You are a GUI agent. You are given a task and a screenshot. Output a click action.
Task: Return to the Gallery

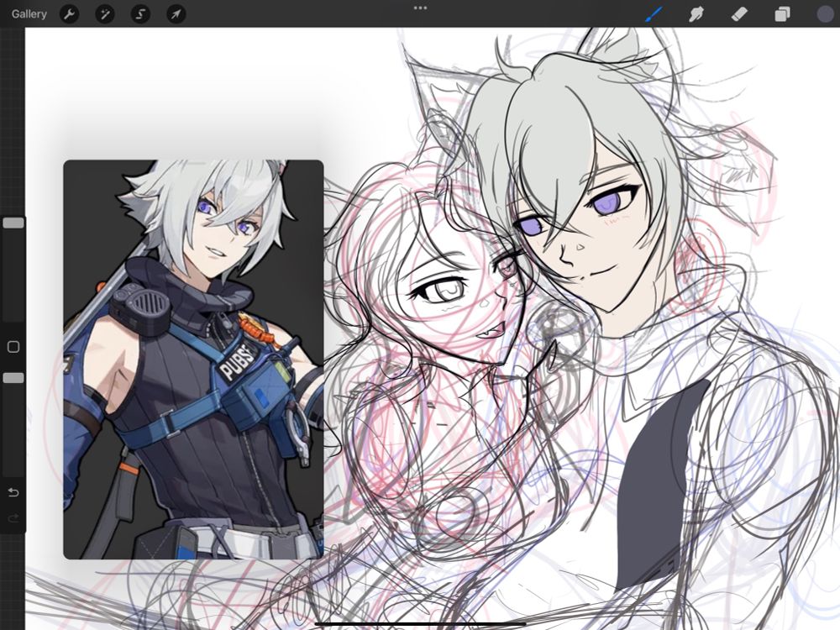point(29,14)
